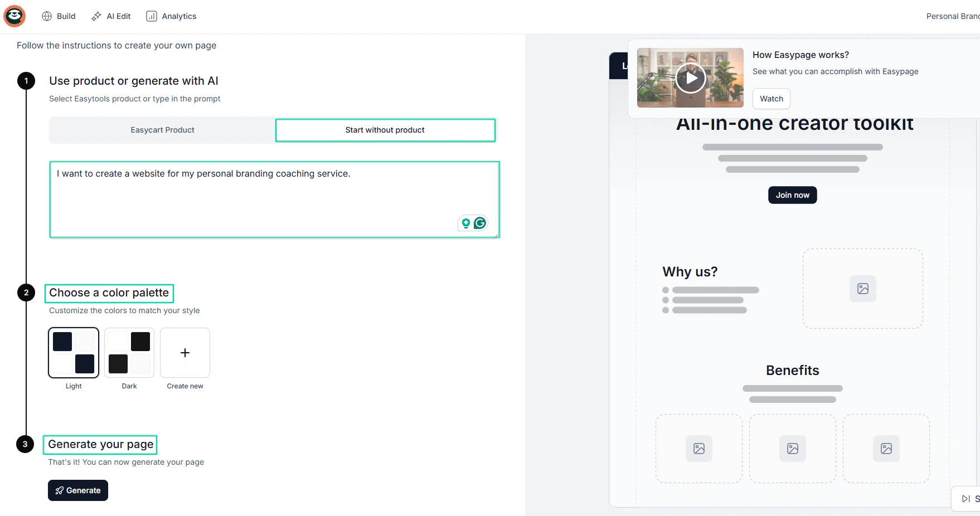
Task: Click the Create new palette label
Action: (x=185, y=386)
